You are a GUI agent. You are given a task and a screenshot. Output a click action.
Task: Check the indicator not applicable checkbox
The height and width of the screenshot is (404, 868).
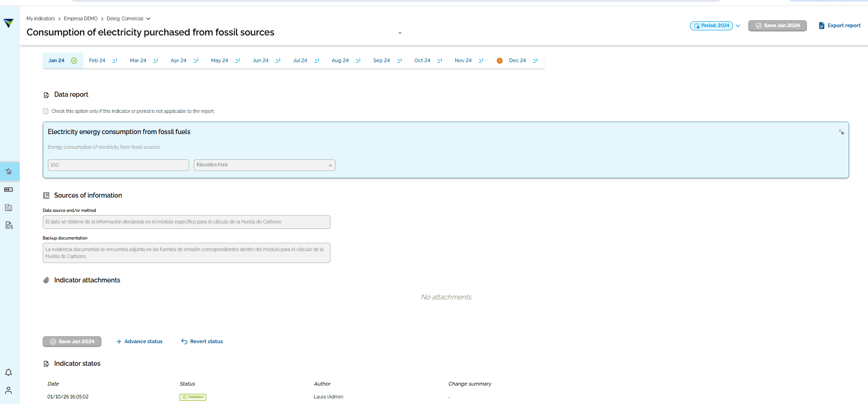(x=46, y=111)
